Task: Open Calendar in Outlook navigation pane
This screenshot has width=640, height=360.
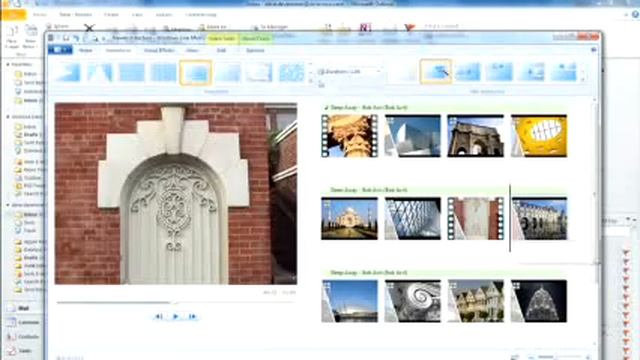Action: (x=23, y=322)
